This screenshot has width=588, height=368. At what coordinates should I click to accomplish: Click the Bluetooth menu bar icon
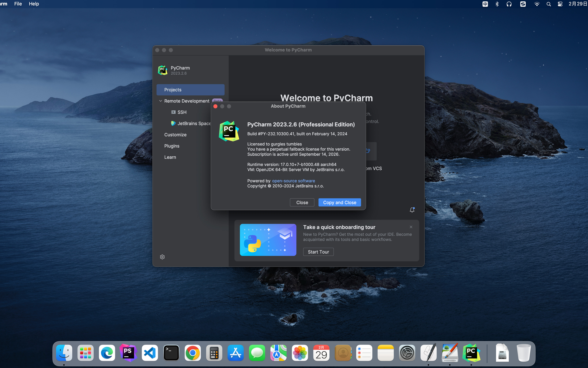tap(497, 4)
